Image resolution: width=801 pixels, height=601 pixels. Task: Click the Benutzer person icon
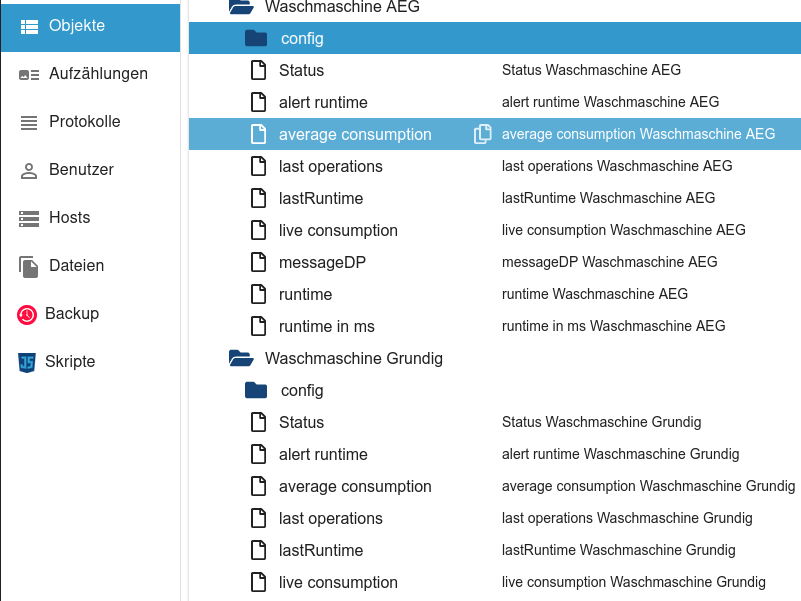click(x=29, y=170)
